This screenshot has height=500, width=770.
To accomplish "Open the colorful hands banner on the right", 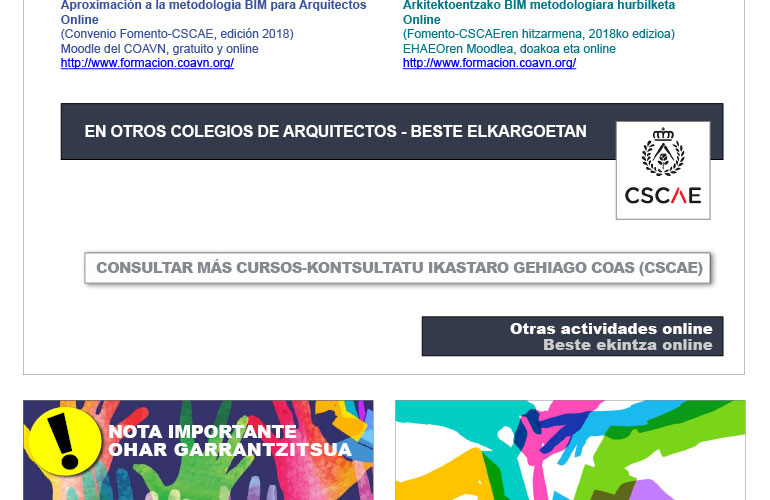I will point(570,450).
